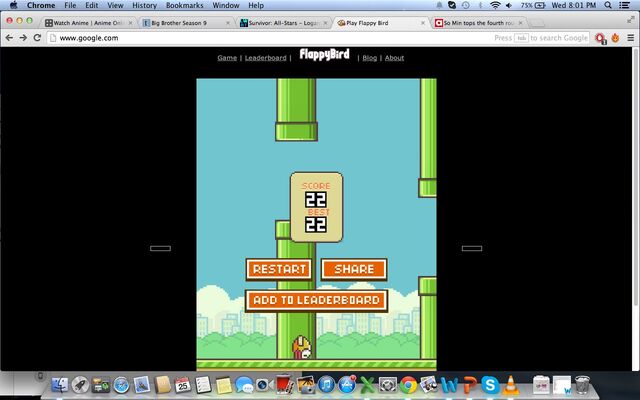Open Launchpad rocket icon in dock
This screenshot has width=640, height=400.
tap(80, 384)
